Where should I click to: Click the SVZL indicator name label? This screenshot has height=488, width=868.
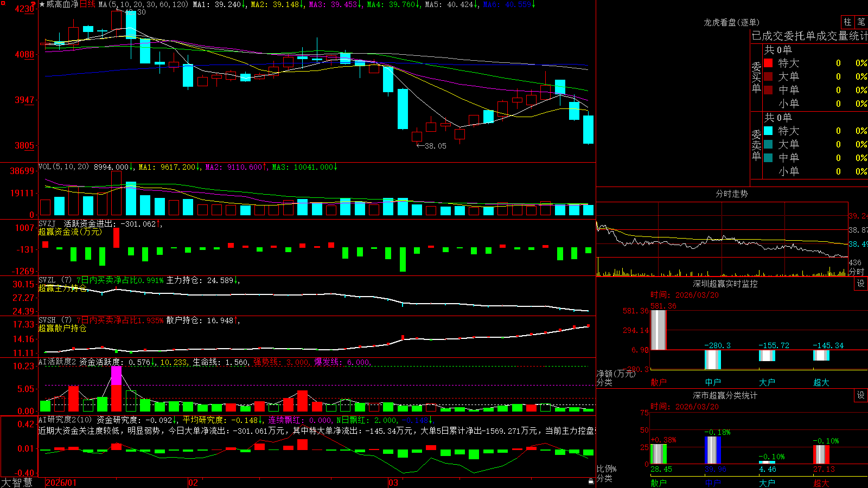47,280
